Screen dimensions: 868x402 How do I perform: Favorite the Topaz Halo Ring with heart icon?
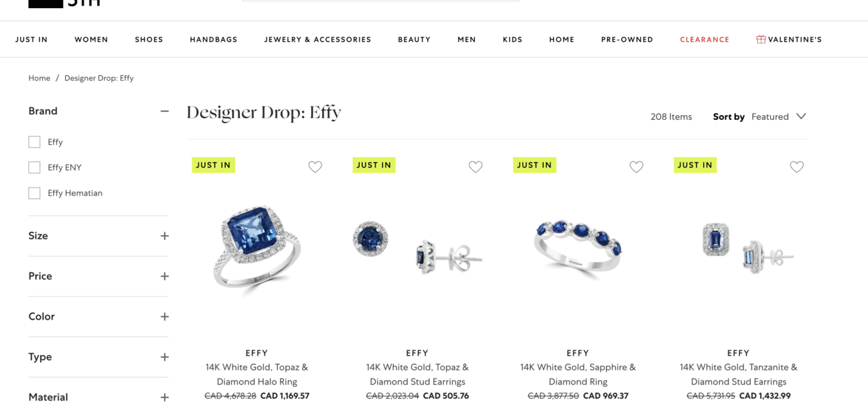[315, 167]
